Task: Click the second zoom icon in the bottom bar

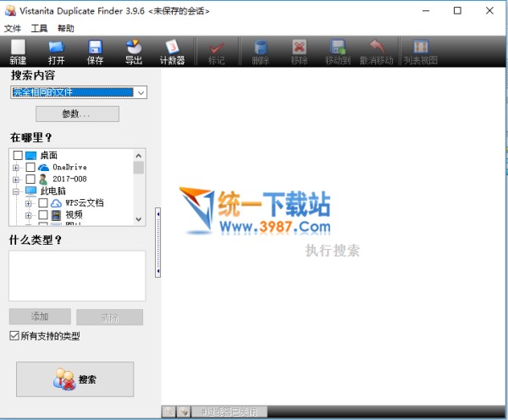Action: 184,412
